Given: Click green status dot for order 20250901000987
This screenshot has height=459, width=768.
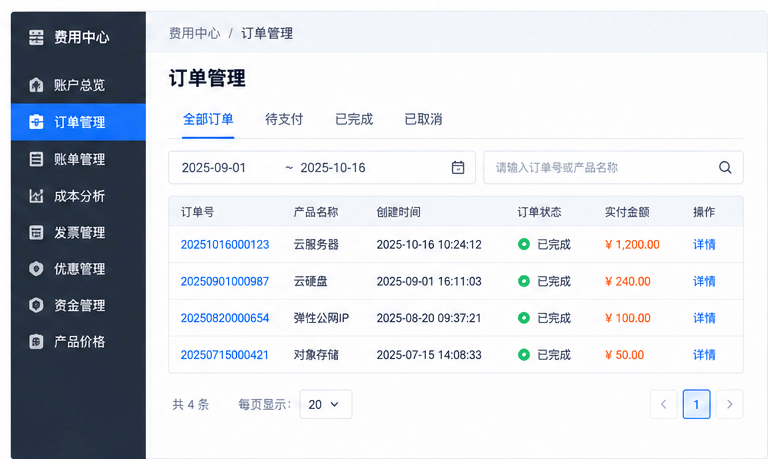Looking at the screenshot, I should tap(524, 281).
